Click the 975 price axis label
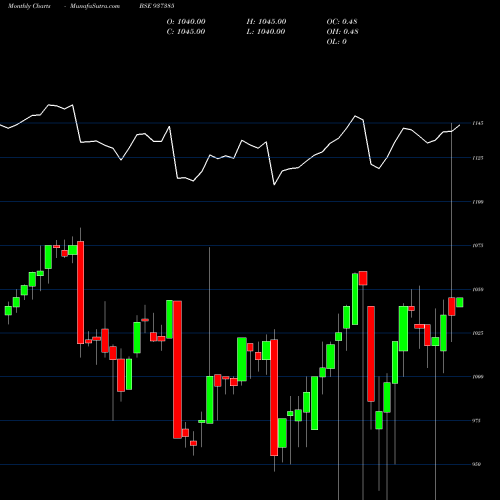Screen dimensions: 500x500 coord(476,421)
